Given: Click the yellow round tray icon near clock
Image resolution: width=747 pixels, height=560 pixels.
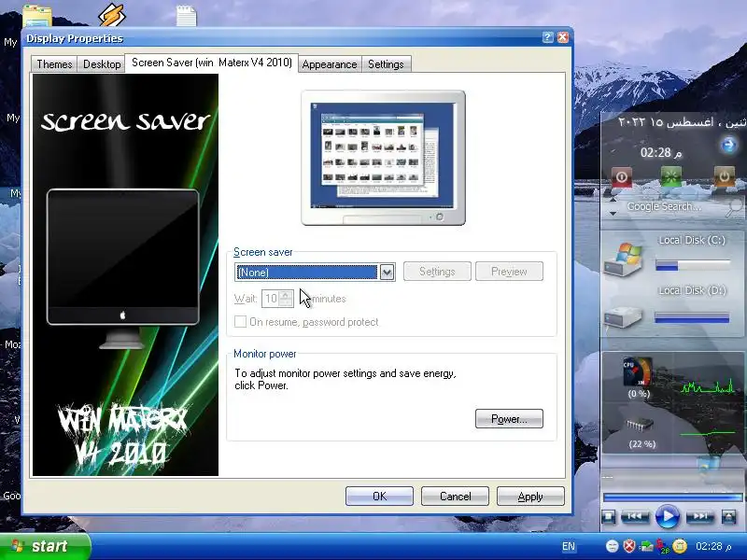Looking at the screenshot, I should pos(680,546).
